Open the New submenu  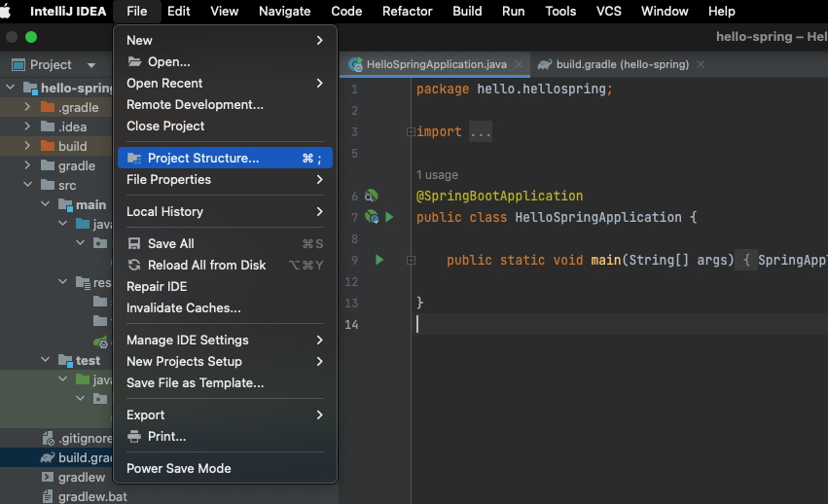225,40
